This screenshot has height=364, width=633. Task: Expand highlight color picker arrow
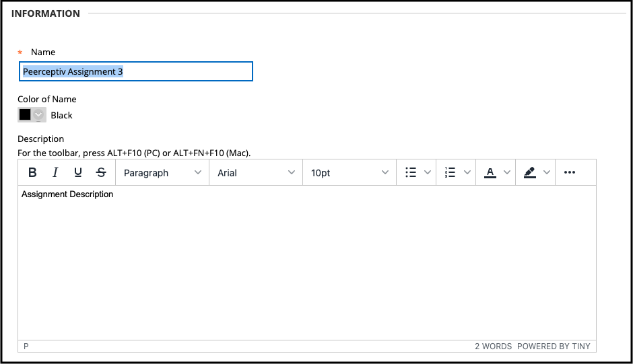[547, 173]
